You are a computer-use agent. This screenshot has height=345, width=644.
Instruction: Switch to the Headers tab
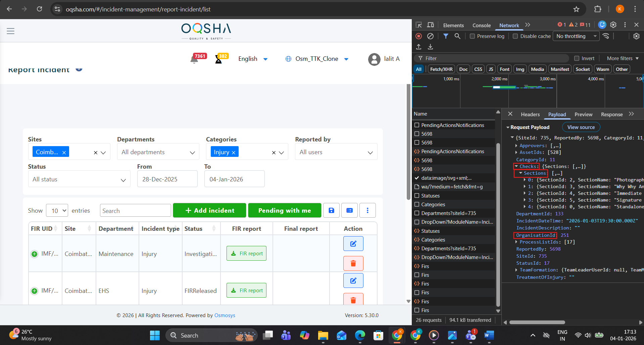tap(530, 115)
